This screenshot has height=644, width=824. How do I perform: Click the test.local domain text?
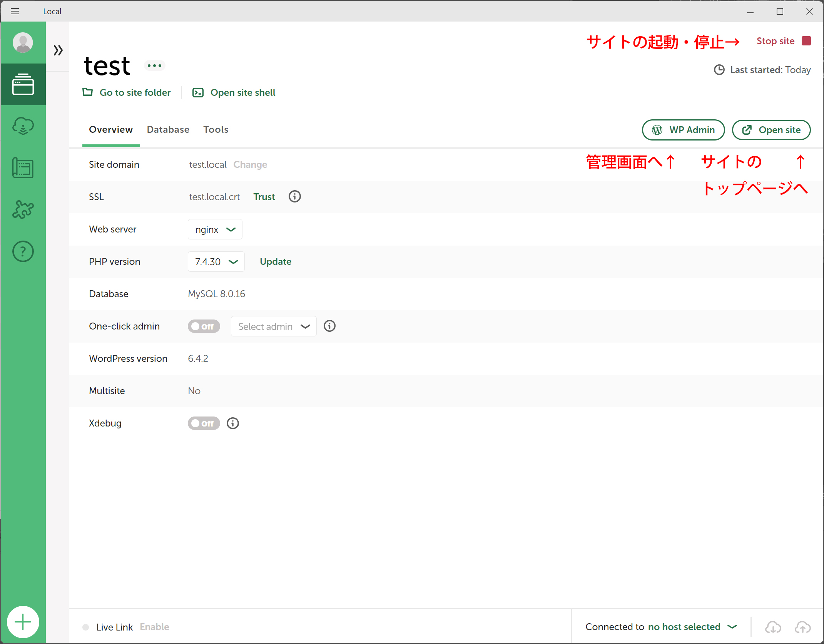coord(208,165)
